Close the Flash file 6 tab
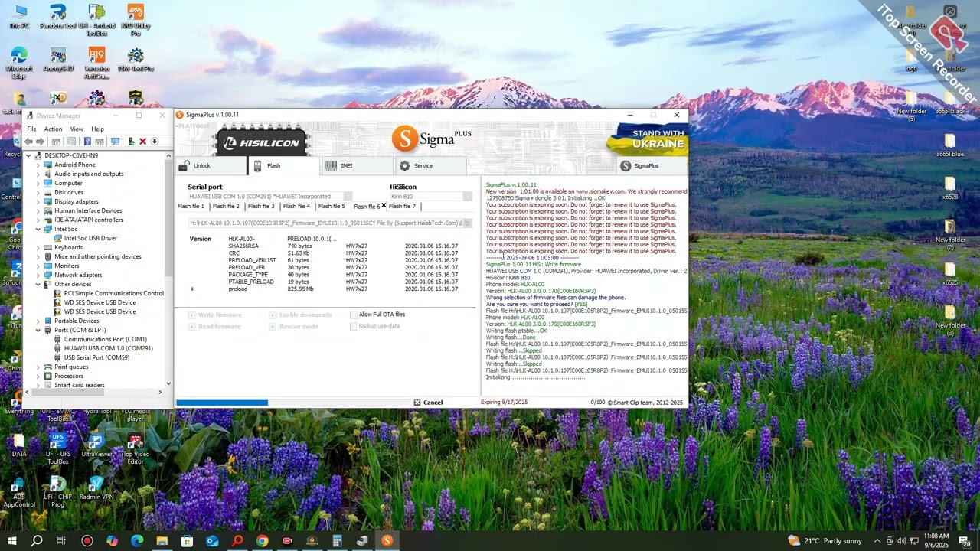The image size is (980, 551). [x=384, y=206]
